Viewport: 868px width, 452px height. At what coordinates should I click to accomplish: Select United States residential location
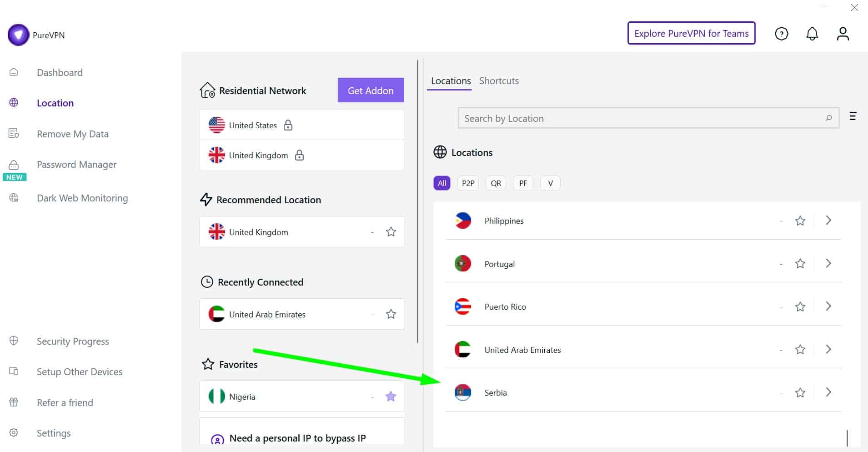tap(301, 125)
